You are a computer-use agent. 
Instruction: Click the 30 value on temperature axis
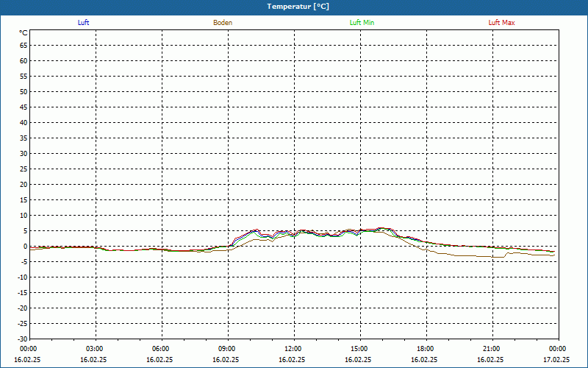[x=24, y=154]
